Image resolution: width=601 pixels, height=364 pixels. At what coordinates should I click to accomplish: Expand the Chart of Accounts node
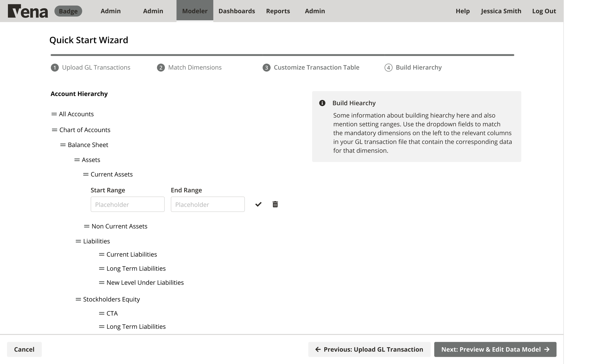point(85,130)
